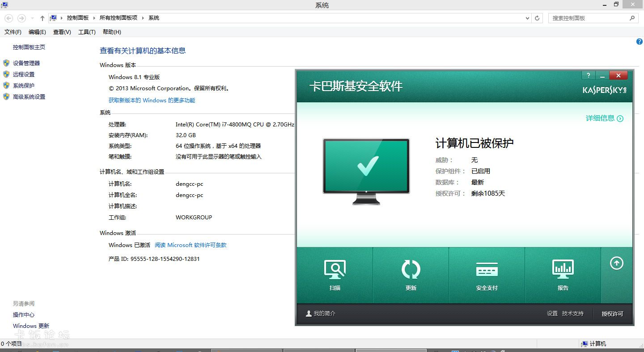Click the protection status '已启用'
Image resolution: width=644 pixels, height=352 pixels.
click(481, 172)
